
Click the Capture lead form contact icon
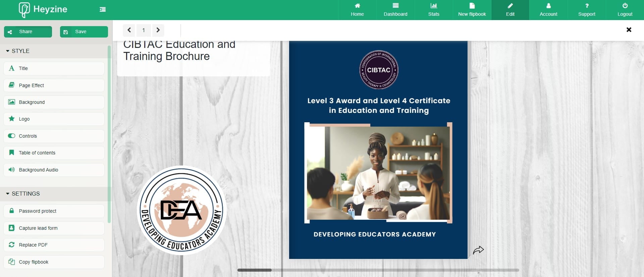[12, 228]
